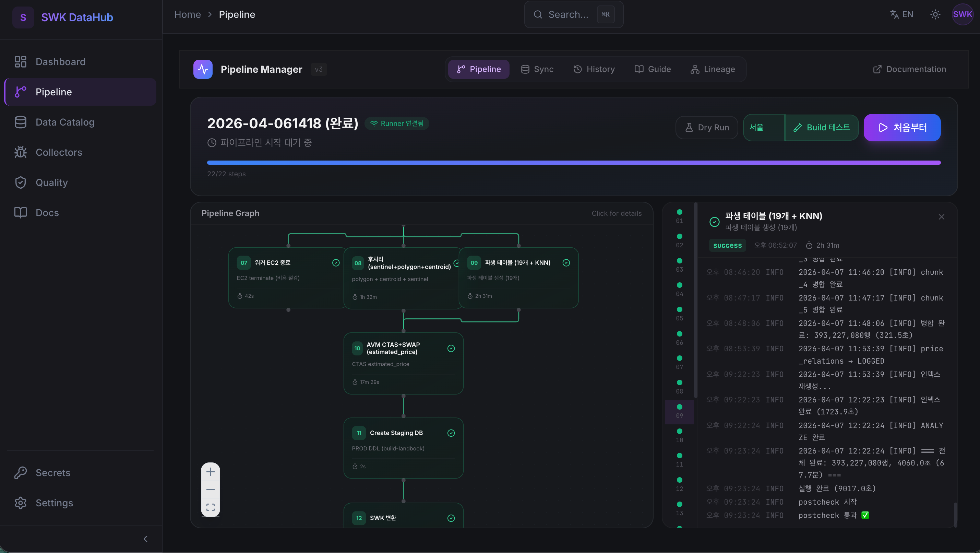This screenshot has width=980, height=553.
Task: Close the 파생 테이블 detail panel
Action: pyautogui.click(x=941, y=217)
